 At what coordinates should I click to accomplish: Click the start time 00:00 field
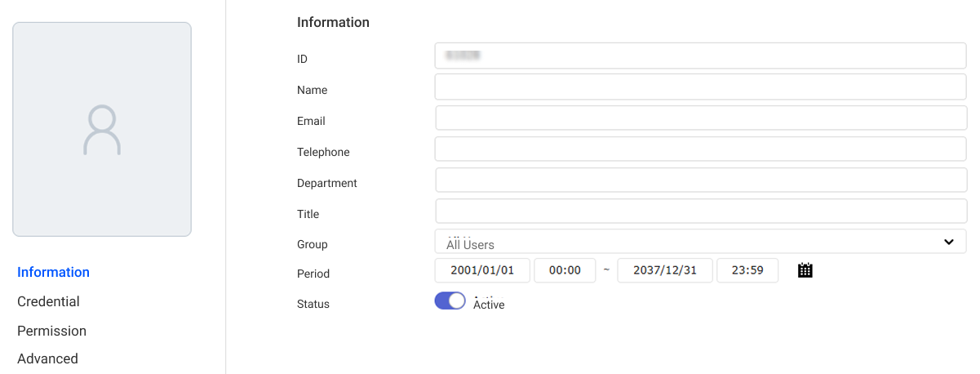coord(565,270)
